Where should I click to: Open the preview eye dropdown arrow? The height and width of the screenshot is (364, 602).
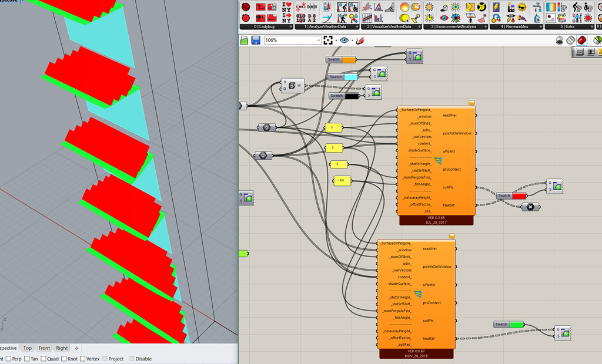click(x=352, y=41)
